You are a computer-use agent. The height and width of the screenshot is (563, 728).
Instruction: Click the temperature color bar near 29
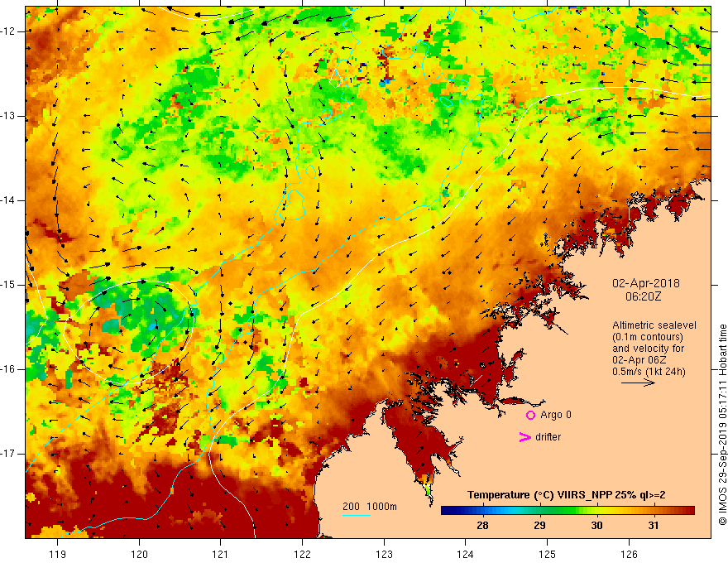[x=539, y=511]
